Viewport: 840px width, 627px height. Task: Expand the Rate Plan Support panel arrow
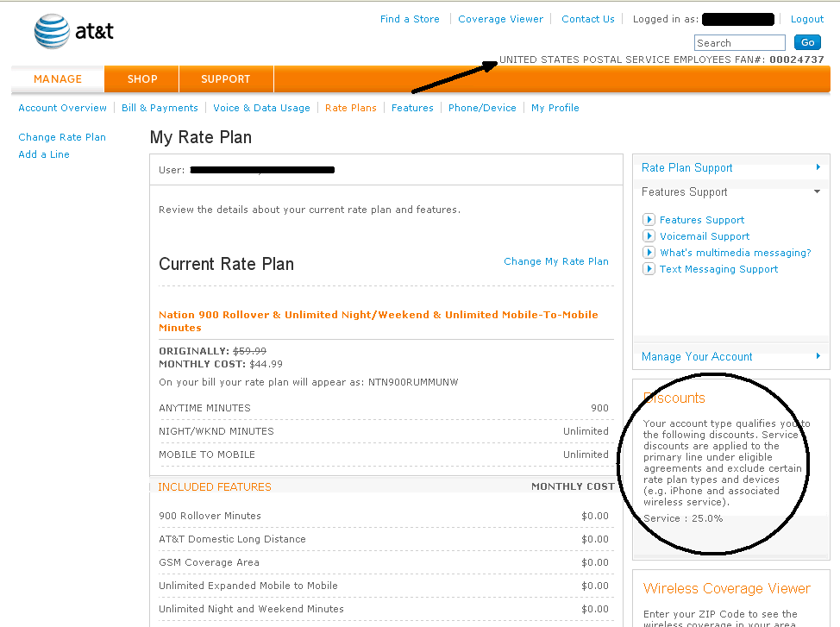click(x=818, y=167)
